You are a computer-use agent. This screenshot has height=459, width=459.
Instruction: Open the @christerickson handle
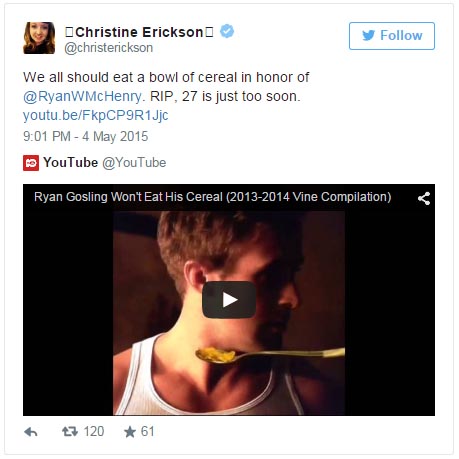coord(109,48)
